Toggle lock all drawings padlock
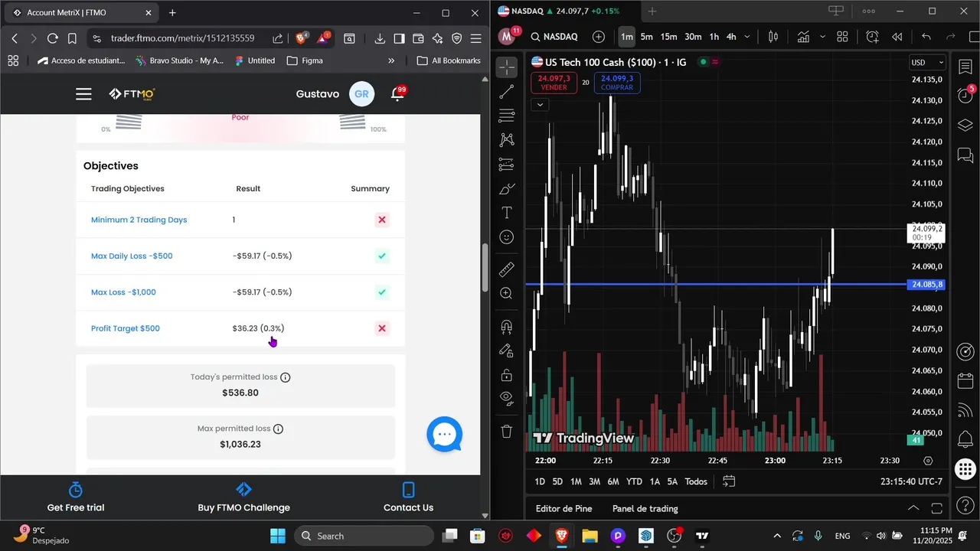This screenshot has width=980, height=551. coord(507,375)
